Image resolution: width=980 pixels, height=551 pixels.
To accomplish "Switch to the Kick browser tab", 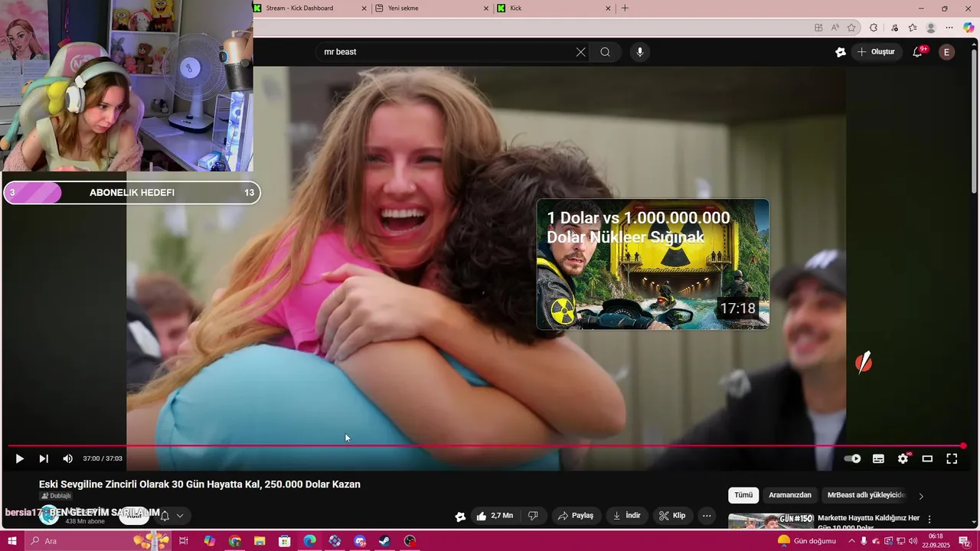I will (x=555, y=8).
